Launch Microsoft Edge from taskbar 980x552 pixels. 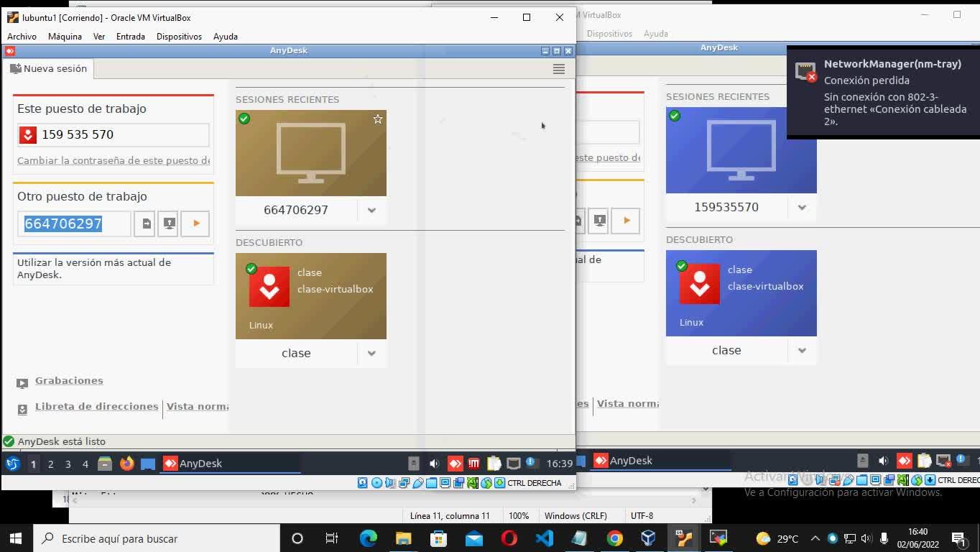tap(368, 538)
